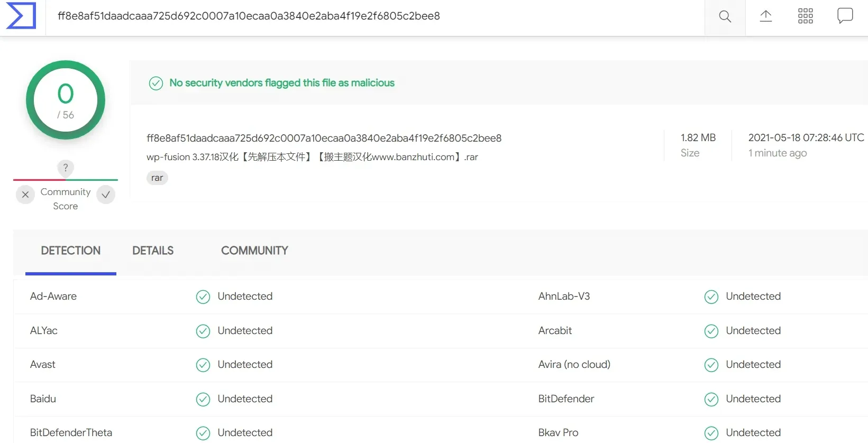The image size is (868, 443).
Task: Vote file malicious with X button
Action: click(25, 195)
